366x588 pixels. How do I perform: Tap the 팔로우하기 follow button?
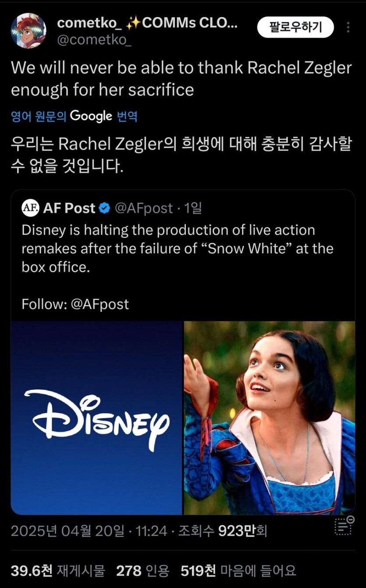click(295, 28)
